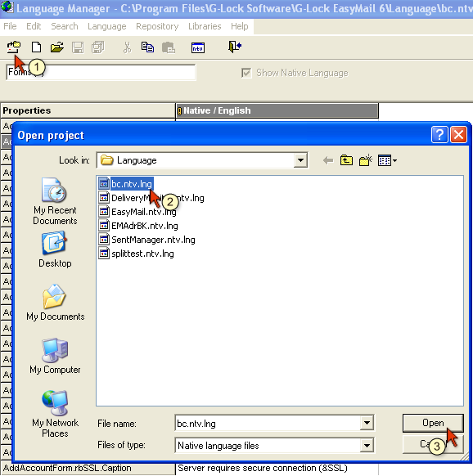Open My Documents in places bar
The width and height of the screenshot is (473, 476).
click(55, 303)
